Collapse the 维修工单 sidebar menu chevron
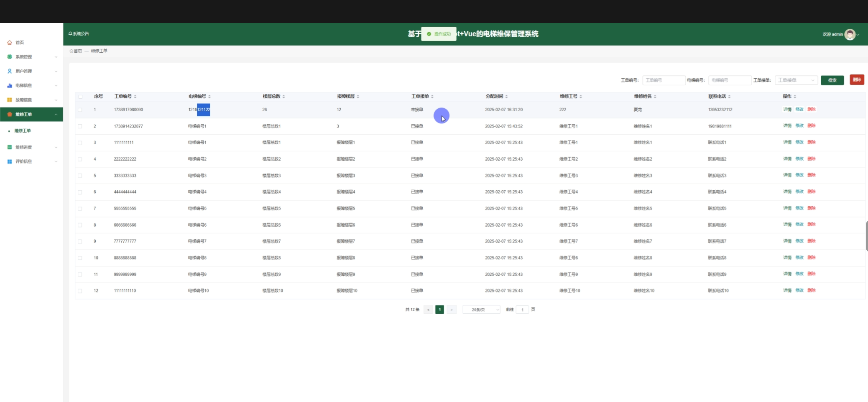The width and height of the screenshot is (868, 402). 56,115
